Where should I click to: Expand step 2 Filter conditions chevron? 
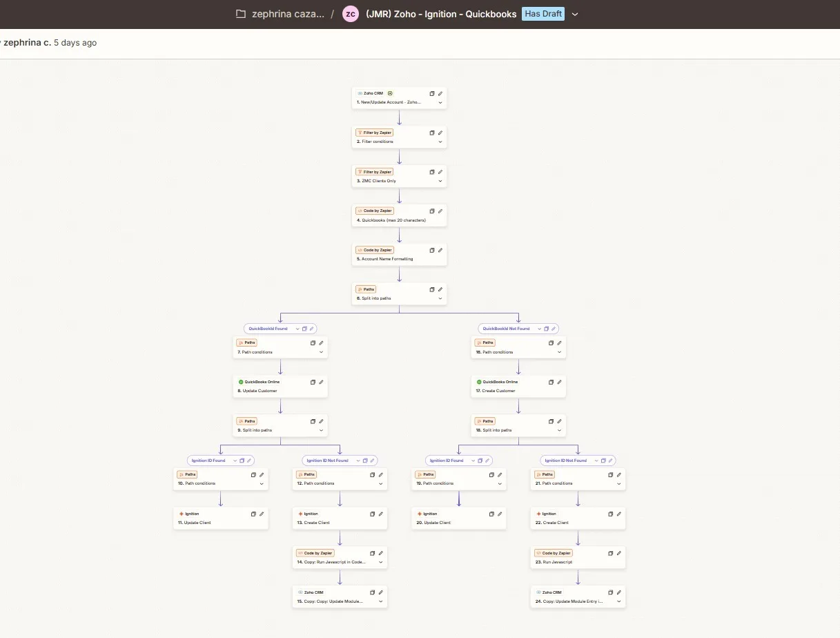point(440,142)
